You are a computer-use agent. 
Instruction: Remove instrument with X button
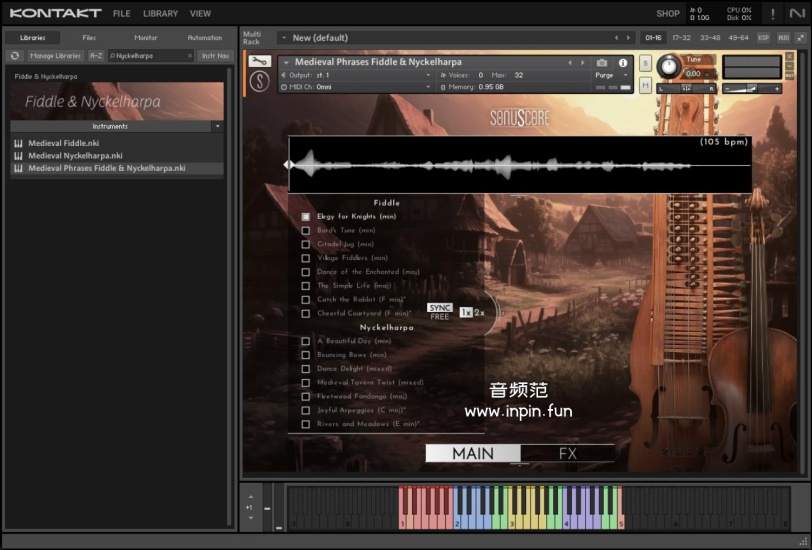coord(789,56)
